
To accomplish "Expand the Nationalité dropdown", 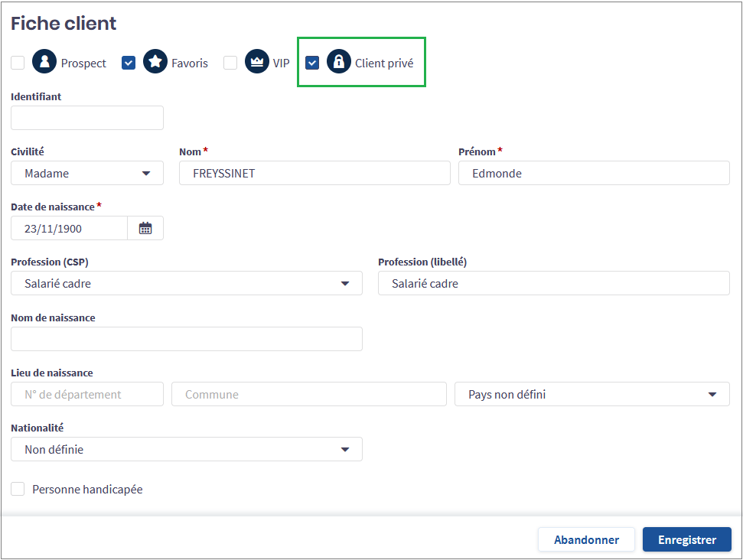I will 187,449.
